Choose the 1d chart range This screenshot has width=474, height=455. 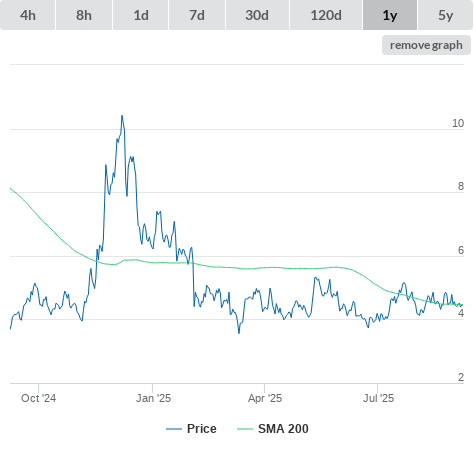point(141,15)
